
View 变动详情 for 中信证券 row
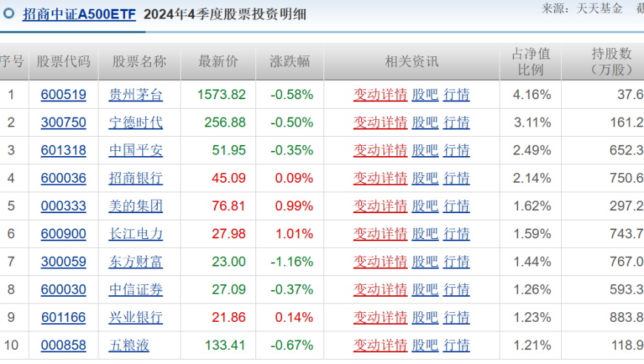380,290
